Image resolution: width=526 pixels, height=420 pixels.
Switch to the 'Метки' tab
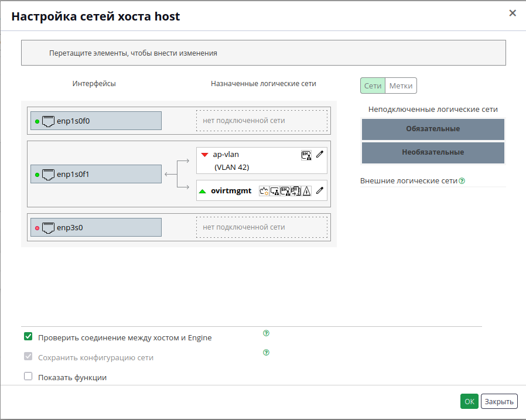[401, 86]
